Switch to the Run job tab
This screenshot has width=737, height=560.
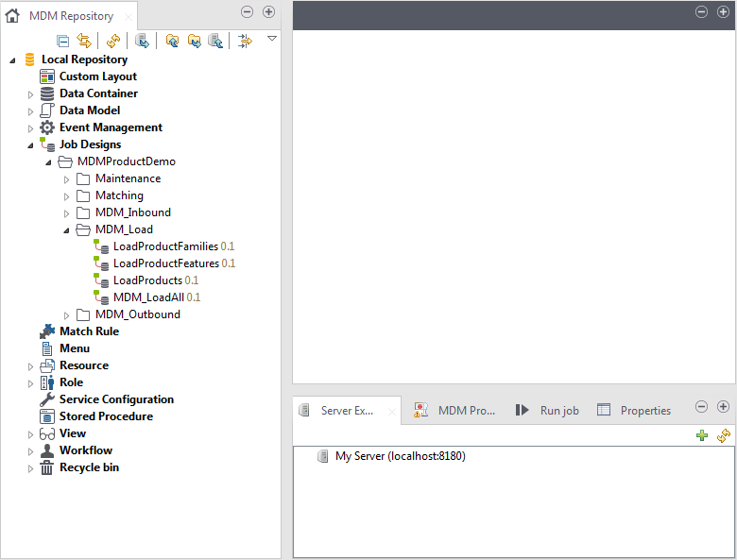coord(547,411)
